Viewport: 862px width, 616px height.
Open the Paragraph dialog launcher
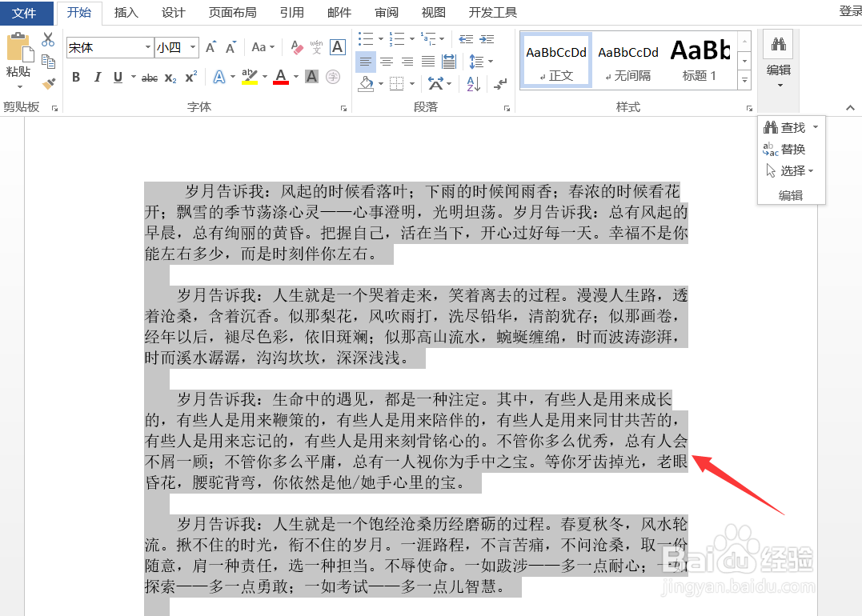507,108
